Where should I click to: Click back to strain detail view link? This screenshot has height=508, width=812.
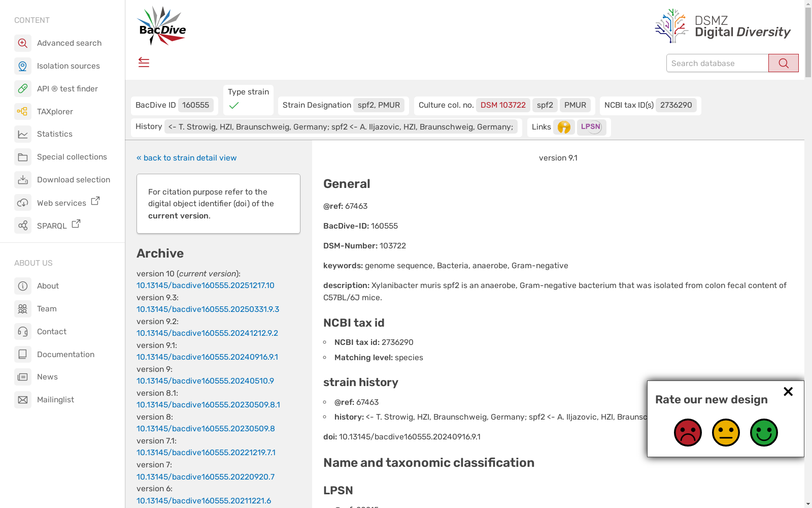186,158
